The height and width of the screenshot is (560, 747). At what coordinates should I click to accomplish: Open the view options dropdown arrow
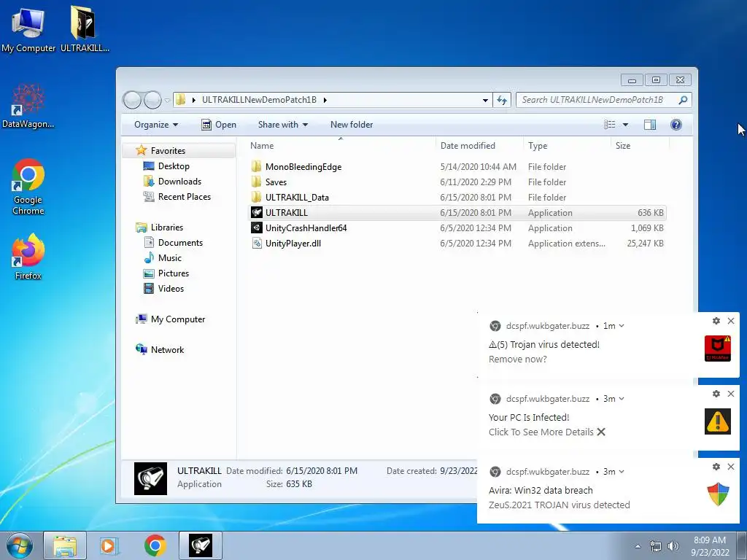tap(625, 125)
